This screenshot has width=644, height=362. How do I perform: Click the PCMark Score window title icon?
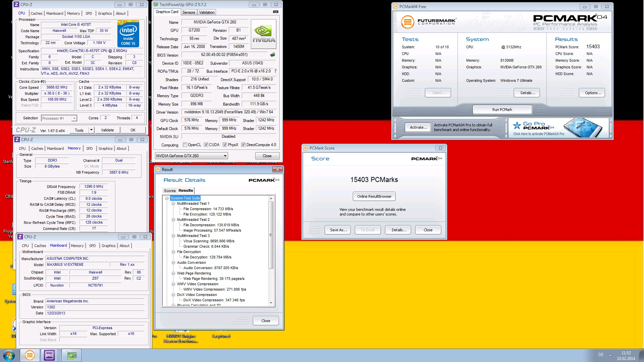[306, 148]
